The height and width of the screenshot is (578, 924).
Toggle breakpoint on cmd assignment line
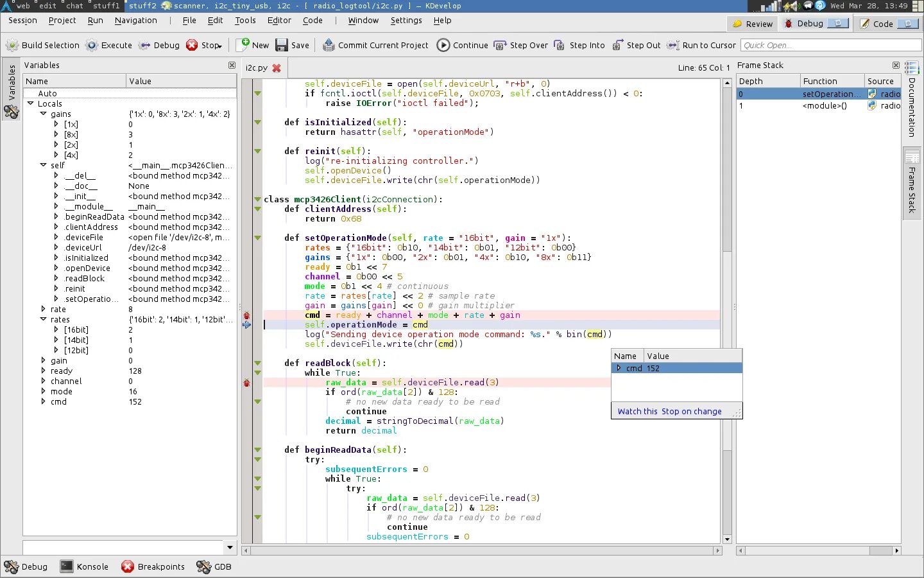point(247,315)
